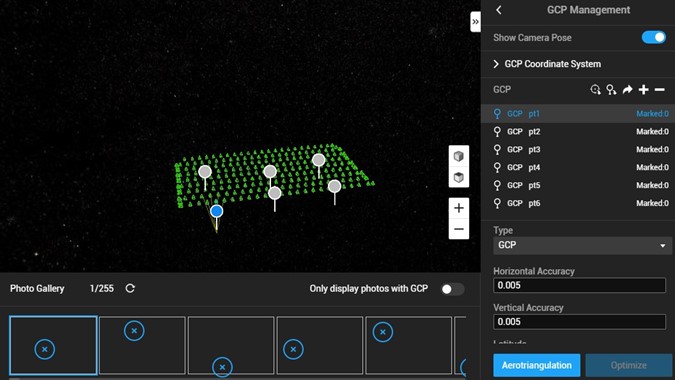Click the pin icon of GCP pt1
Image resolution: width=675 pixels, height=380 pixels.
pyautogui.click(x=497, y=114)
